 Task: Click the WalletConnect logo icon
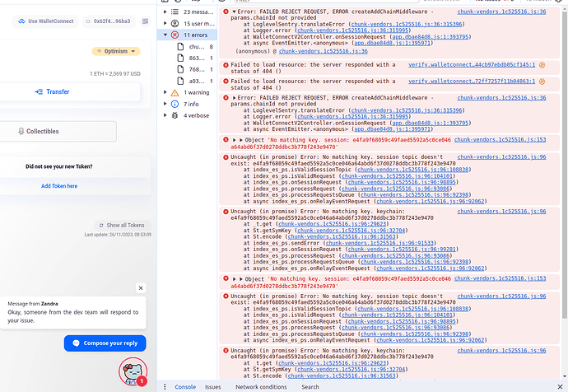(22, 21)
